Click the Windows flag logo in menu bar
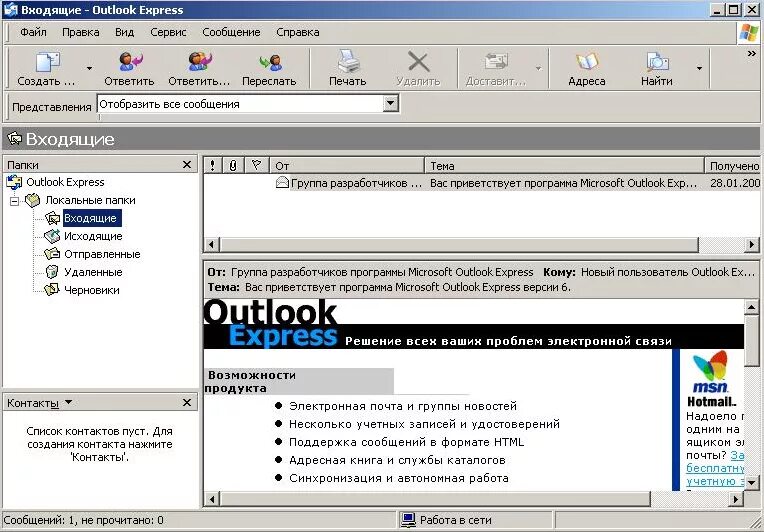 click(749, 33)
